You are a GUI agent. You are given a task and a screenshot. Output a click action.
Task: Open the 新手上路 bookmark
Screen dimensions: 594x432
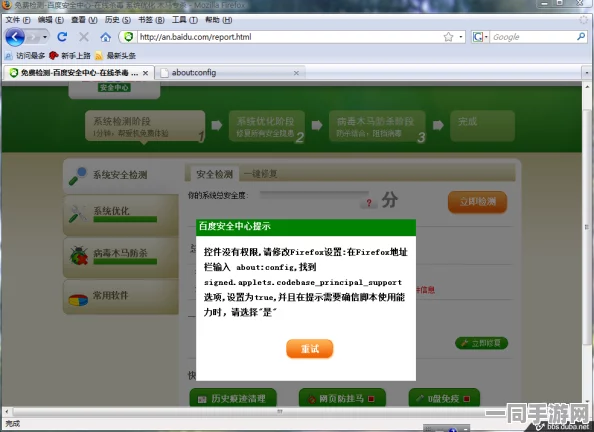70,56
